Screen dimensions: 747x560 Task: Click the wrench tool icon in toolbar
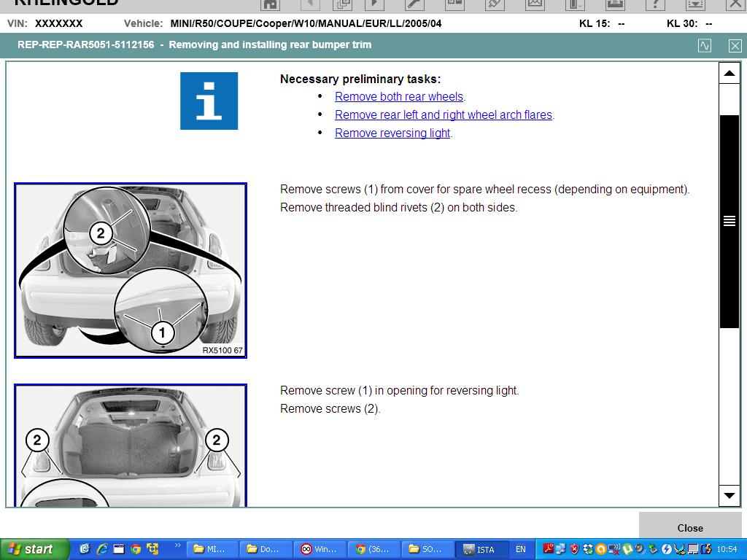click(414, 4)
